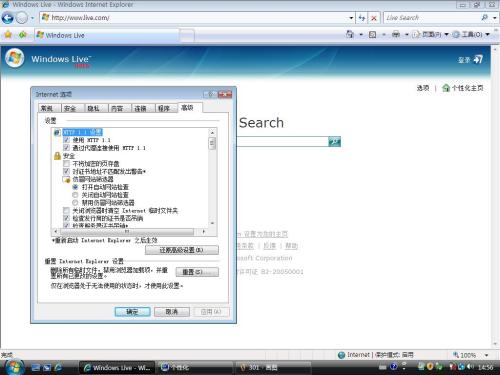Open the Favorites Center star icon

pos(8,34)
